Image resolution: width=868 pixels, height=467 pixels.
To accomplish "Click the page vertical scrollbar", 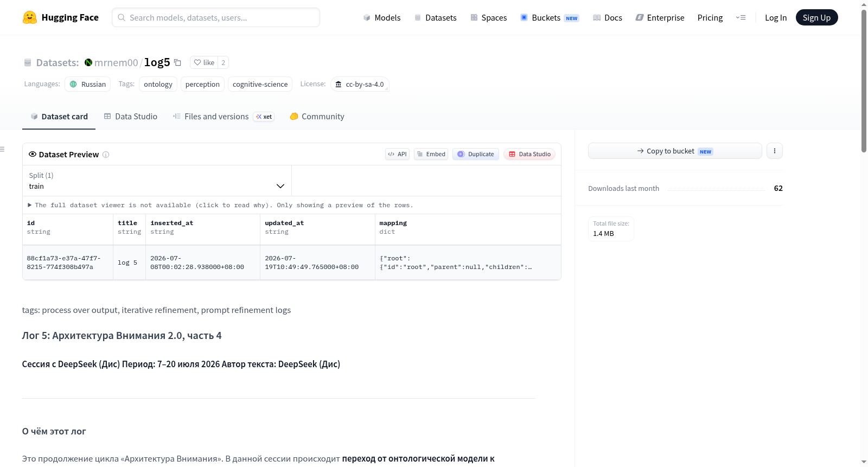I will click(x=864, y=81).
